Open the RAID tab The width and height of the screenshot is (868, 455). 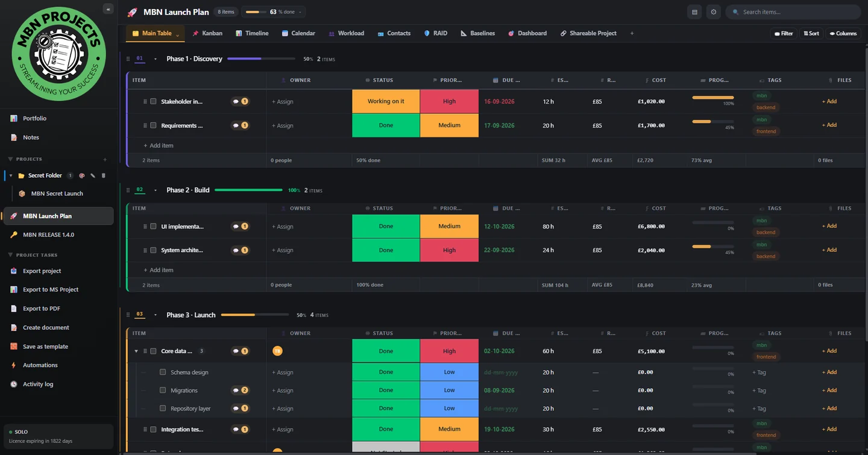point(435,33)
